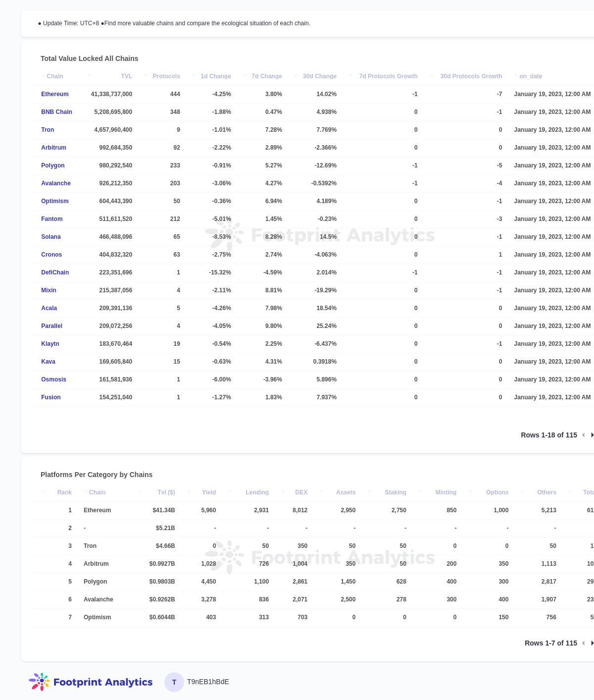Sort by the 7d Change column
The image size is (594, 700).
pos(267,76)
